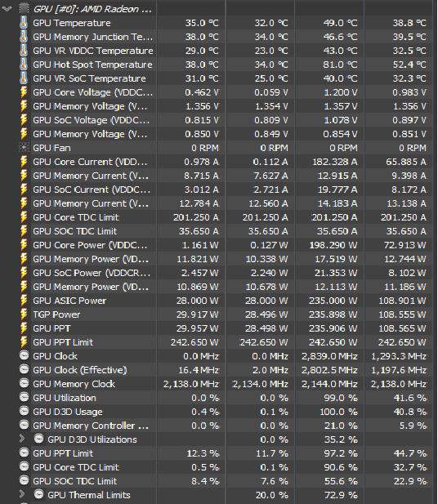
Task: Select the GPU Fan sensor label
Action: (x=51, y=148)
